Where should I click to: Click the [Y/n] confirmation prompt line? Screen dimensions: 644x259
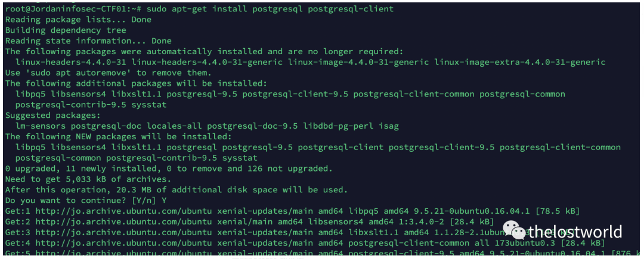coord(86,201)
